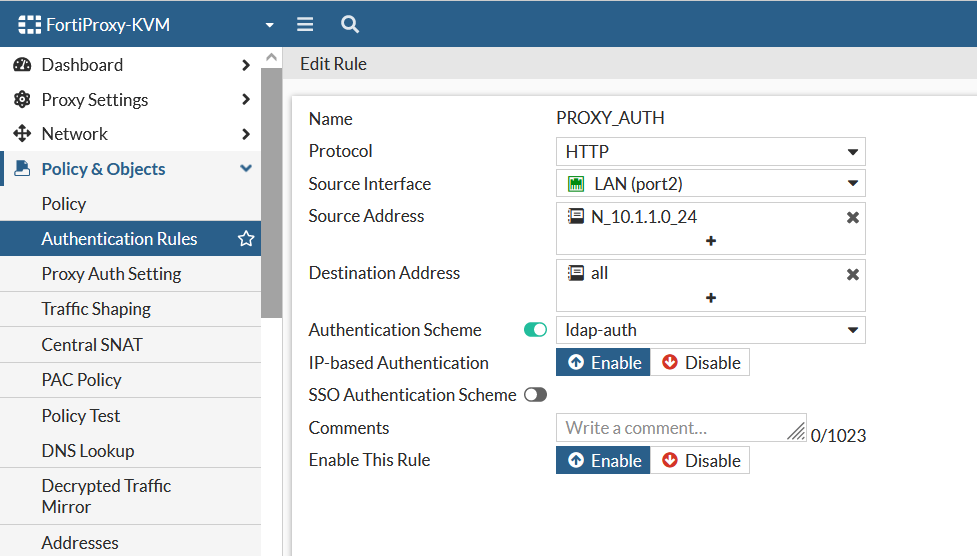Click Enable button for Enable This Rule

click(604, 461)
